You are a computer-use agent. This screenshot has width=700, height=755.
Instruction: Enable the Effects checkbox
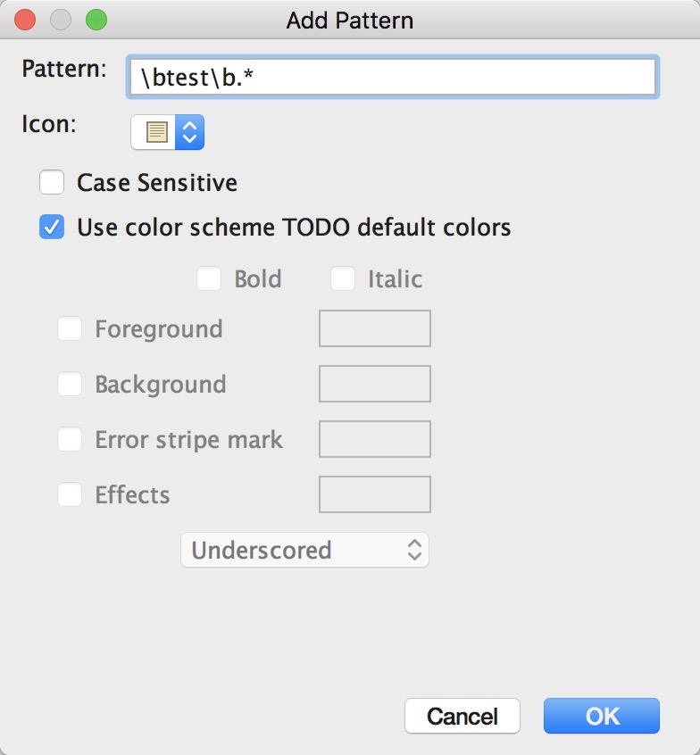70,495
